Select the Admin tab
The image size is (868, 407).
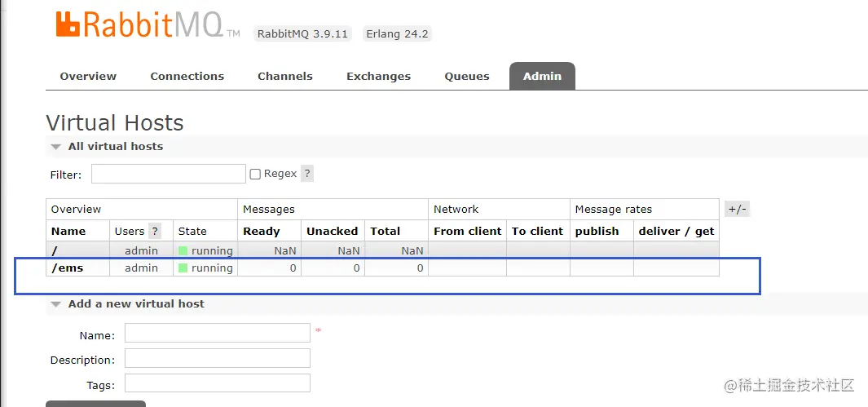pos(542,77)
